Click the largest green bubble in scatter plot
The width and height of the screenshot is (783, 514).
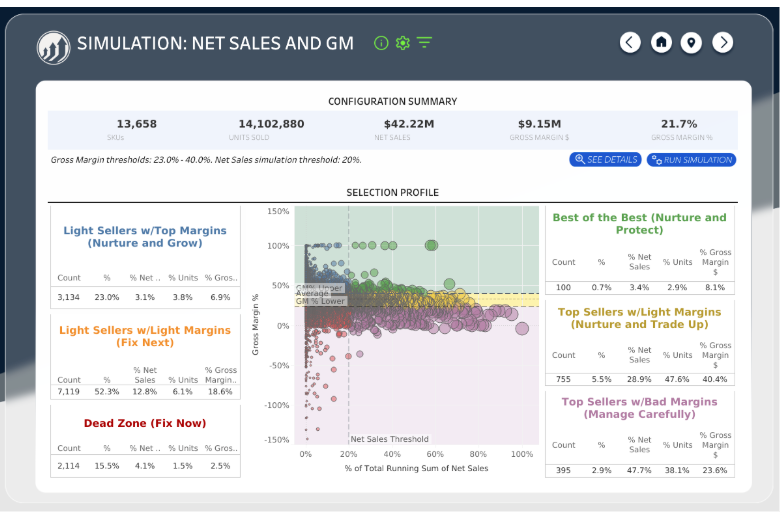(x=432, y=245)
